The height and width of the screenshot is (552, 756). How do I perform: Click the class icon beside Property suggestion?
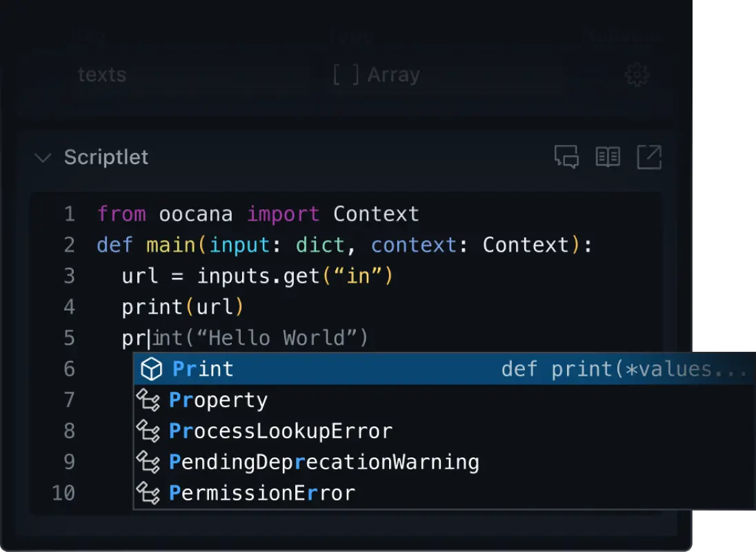(x=148, y=400)
